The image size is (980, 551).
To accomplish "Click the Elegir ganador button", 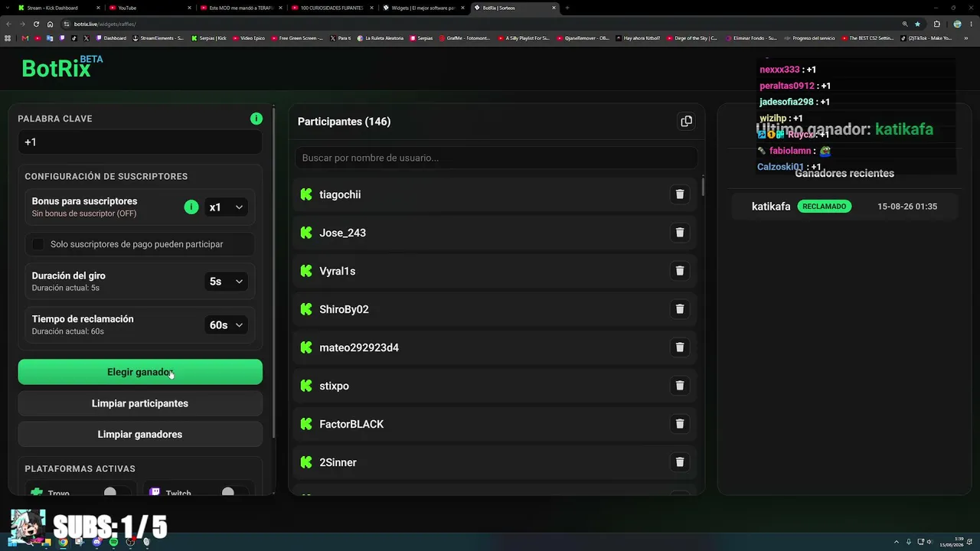I will [x=140, y=372].
